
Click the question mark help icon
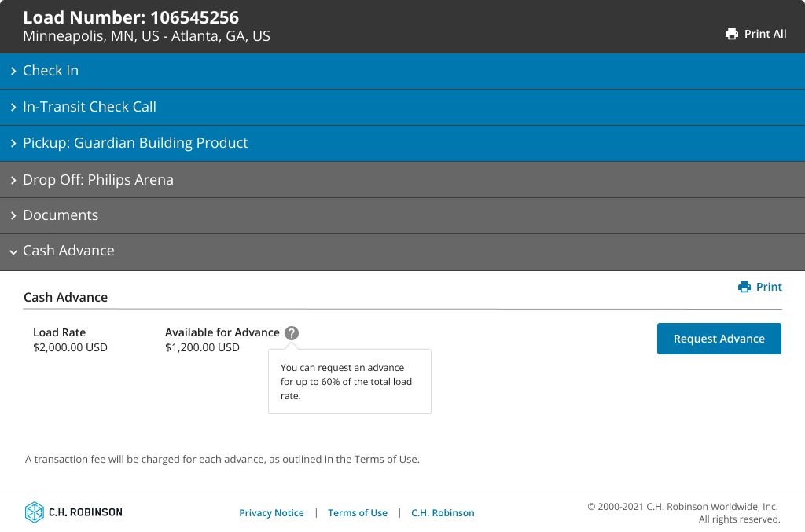(x=292, y=332)
